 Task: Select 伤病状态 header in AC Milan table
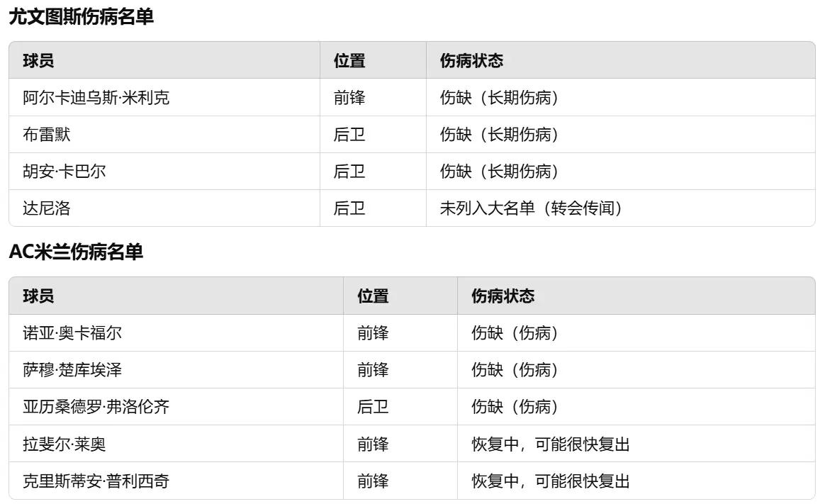coord(502,296)
